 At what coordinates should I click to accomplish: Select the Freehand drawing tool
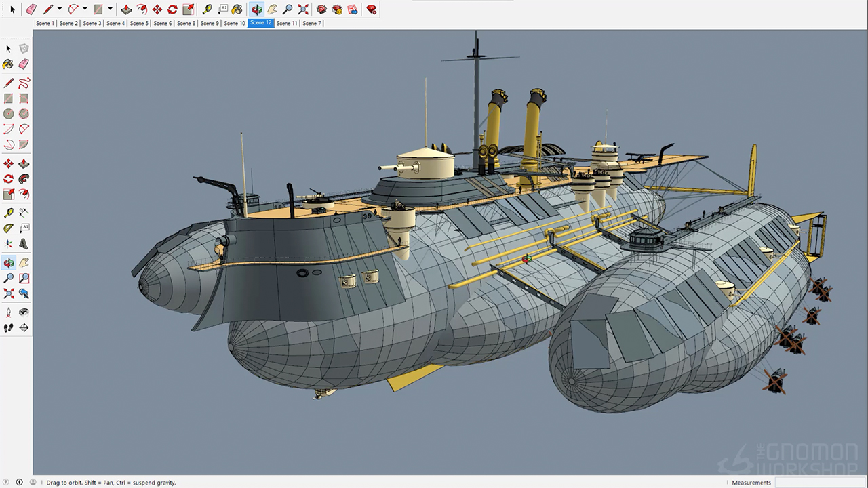[x=24, y=83]
